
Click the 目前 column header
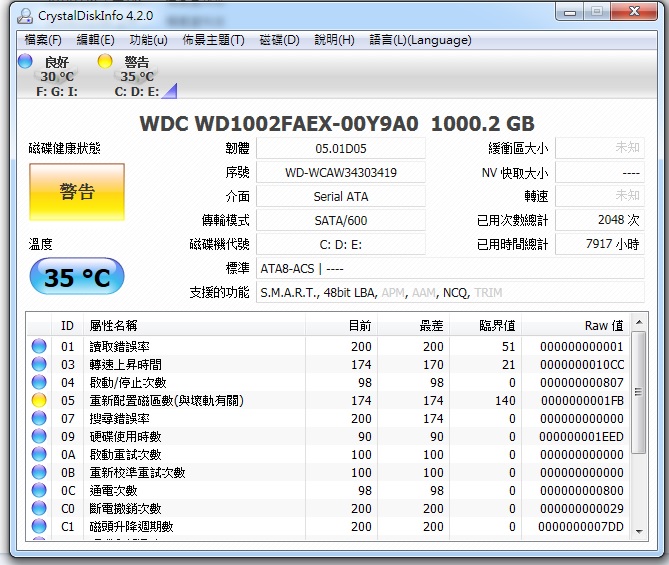(x=341, y=326)
